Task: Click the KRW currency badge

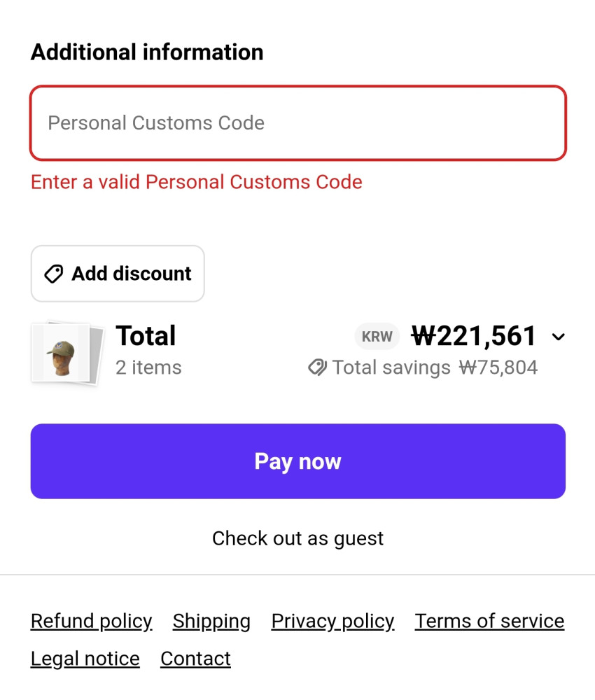Action: pyautogui.click(x=377, y=337)
